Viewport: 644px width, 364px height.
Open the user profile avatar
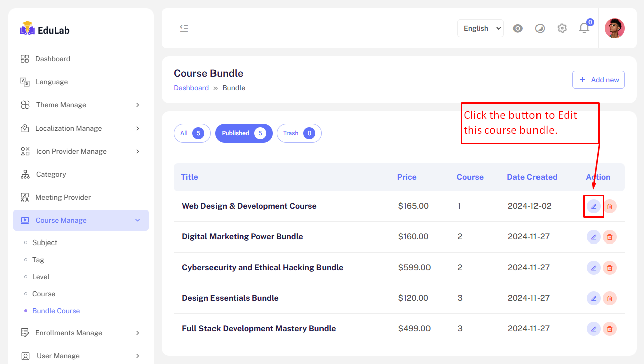614,28
